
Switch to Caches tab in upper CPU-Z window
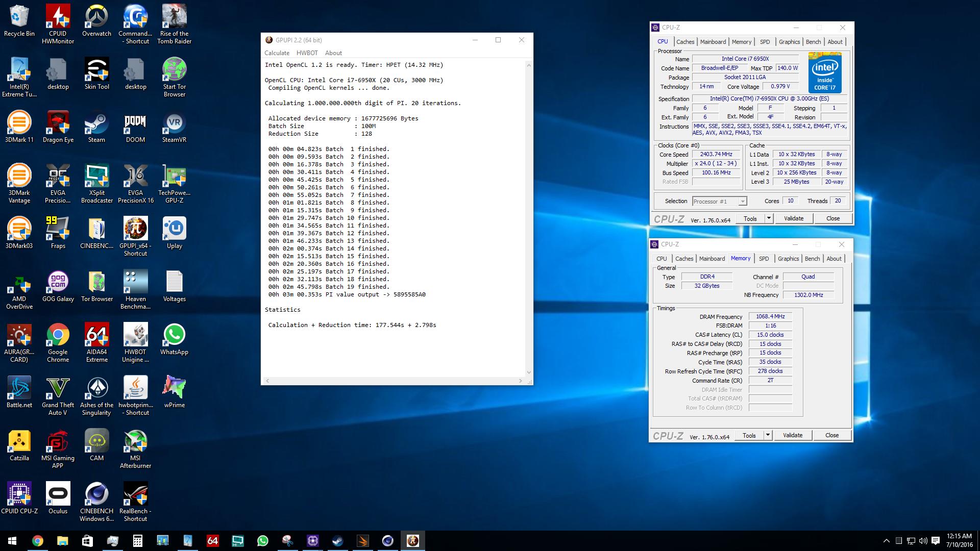685,42
